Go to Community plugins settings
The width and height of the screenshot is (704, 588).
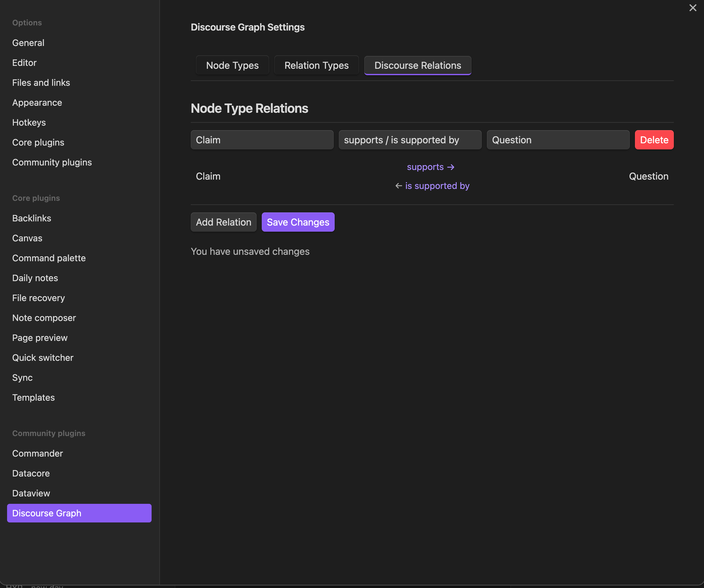pos(52,162)
